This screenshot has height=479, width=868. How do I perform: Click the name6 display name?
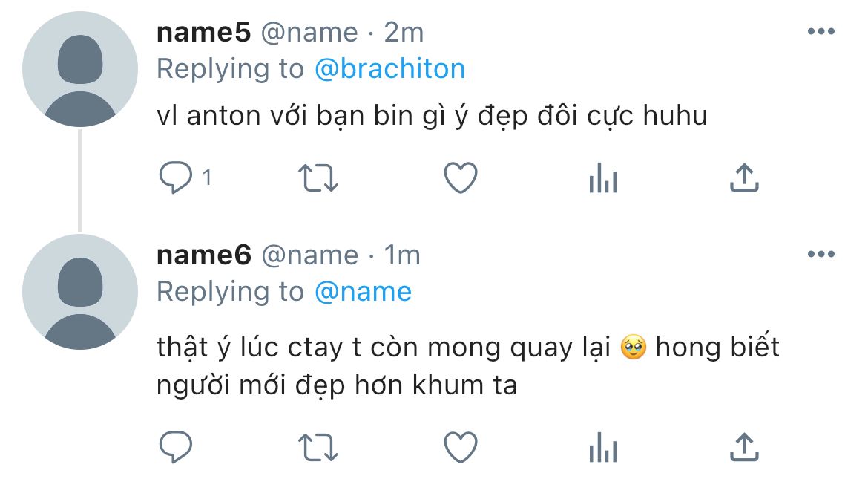204,255
